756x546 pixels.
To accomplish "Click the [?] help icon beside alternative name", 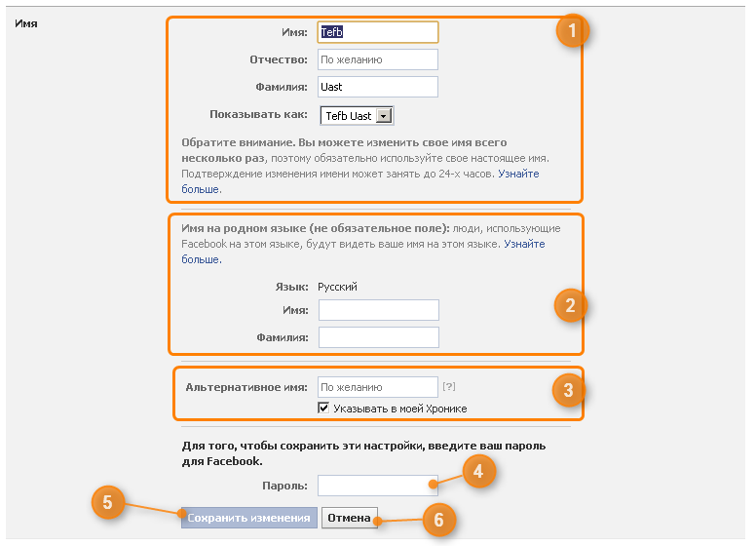I will [x=449, y=387].
